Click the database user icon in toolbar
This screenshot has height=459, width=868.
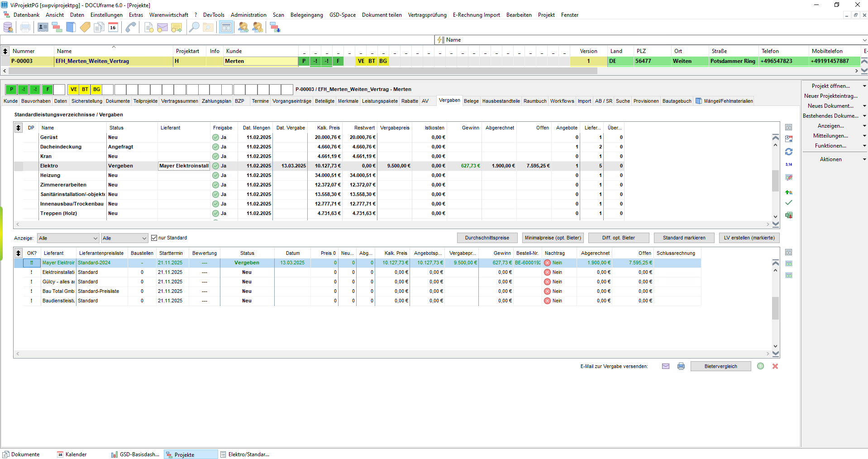tap(8, 27)
